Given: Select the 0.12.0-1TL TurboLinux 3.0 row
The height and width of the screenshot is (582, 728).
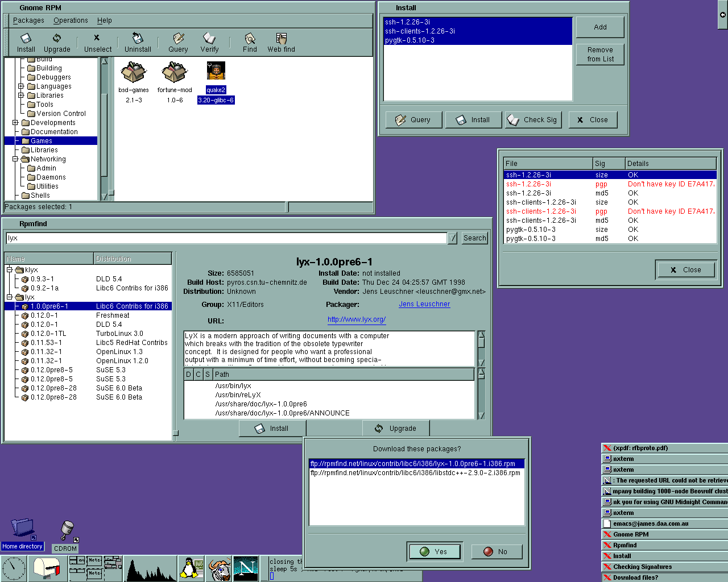Looking at the screenshot, I should click(x=88, y=334).
